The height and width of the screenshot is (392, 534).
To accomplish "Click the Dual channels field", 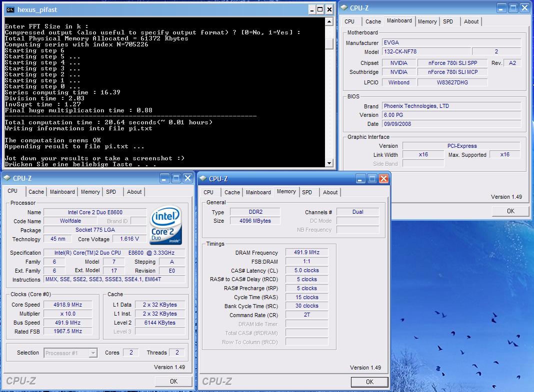I will tap(357, 212).
